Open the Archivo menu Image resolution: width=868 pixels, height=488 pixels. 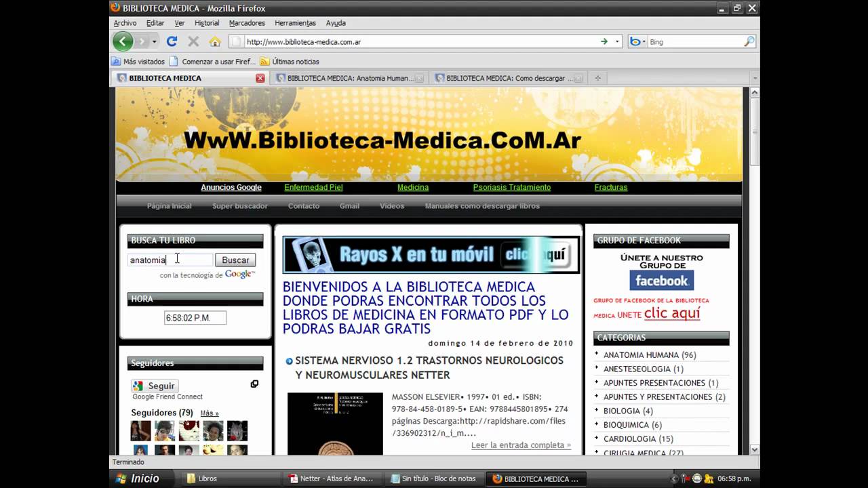point(125,23)
